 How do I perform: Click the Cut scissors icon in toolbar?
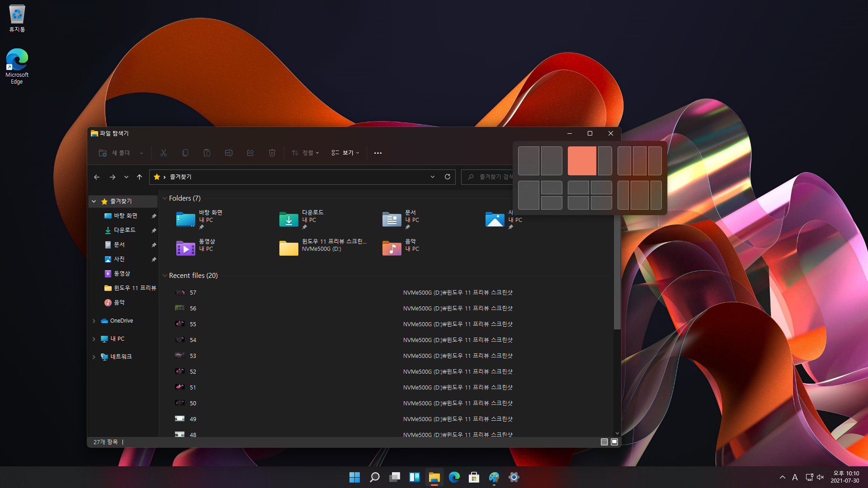(x=164, y=153)
